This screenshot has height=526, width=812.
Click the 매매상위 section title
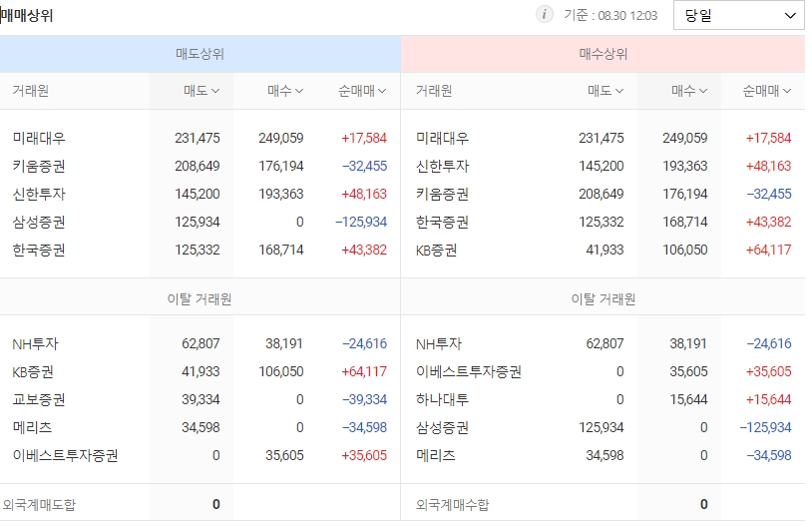tap(27, 16)
